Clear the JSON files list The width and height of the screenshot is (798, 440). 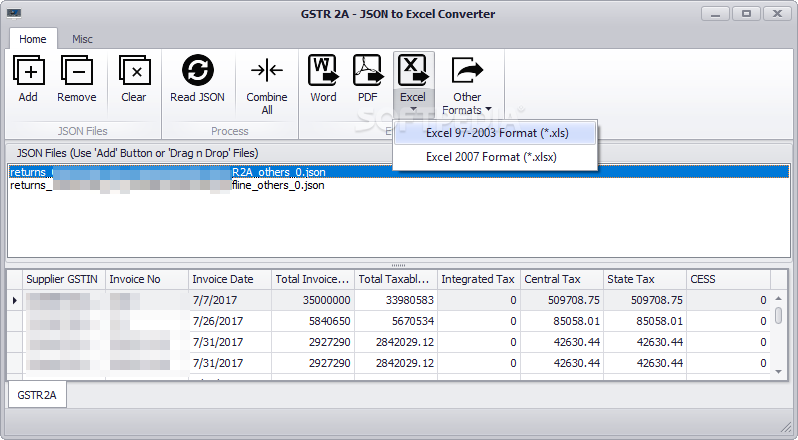coord(134,78)
